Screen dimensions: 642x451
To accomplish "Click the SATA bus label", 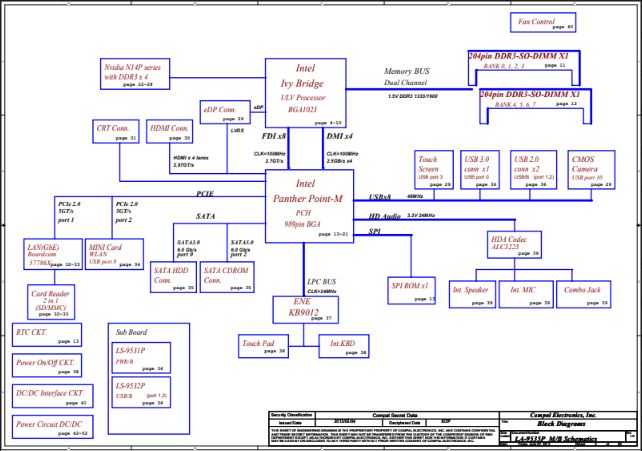I will tap(205, 216).
